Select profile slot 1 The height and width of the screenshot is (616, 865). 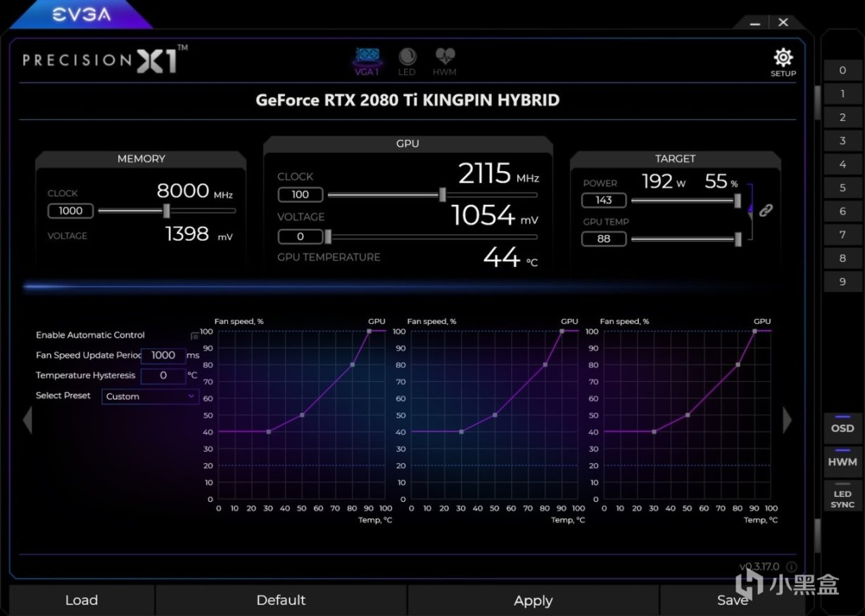[x=842, y=94]
